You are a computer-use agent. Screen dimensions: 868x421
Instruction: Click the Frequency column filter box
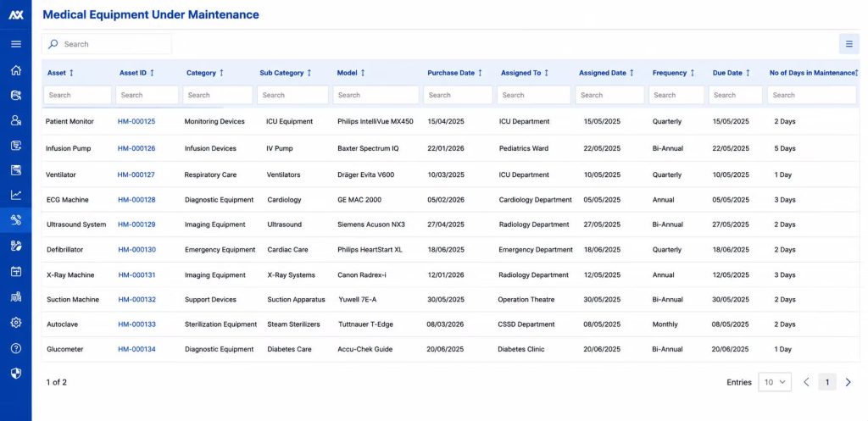click(x=676, y=95)
